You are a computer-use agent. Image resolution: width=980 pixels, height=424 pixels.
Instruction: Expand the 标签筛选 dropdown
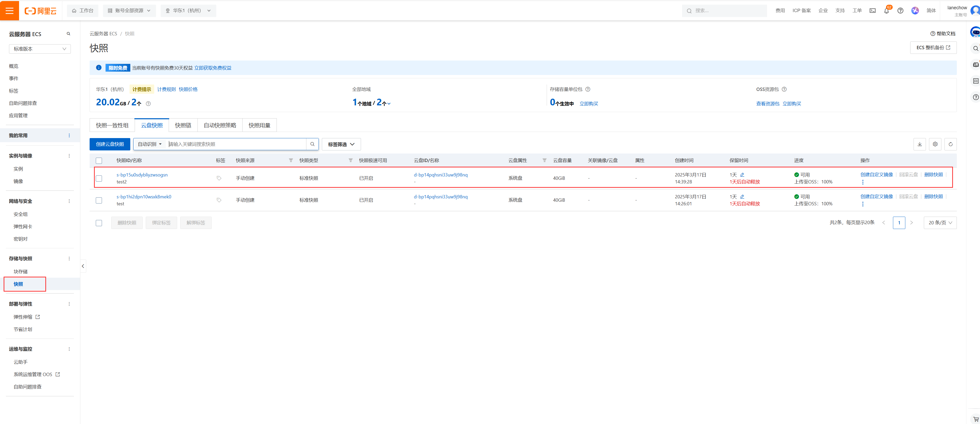coord(341,144)
